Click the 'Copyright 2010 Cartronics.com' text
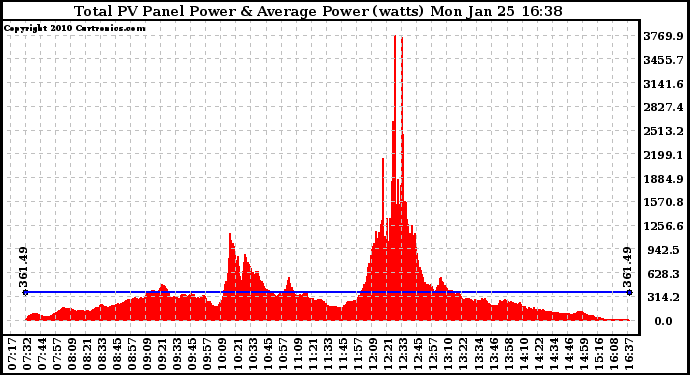The width and height of the screenshot is (690, 375). pyautogui.click(x=74, y=28)
